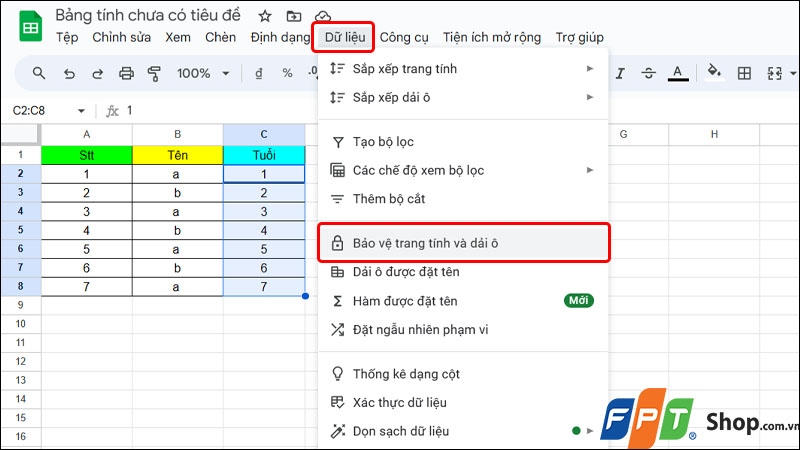The width and height of the screenshot is (800, 450).
Task: Open the Chèn menu
Action: pos(220,38)
